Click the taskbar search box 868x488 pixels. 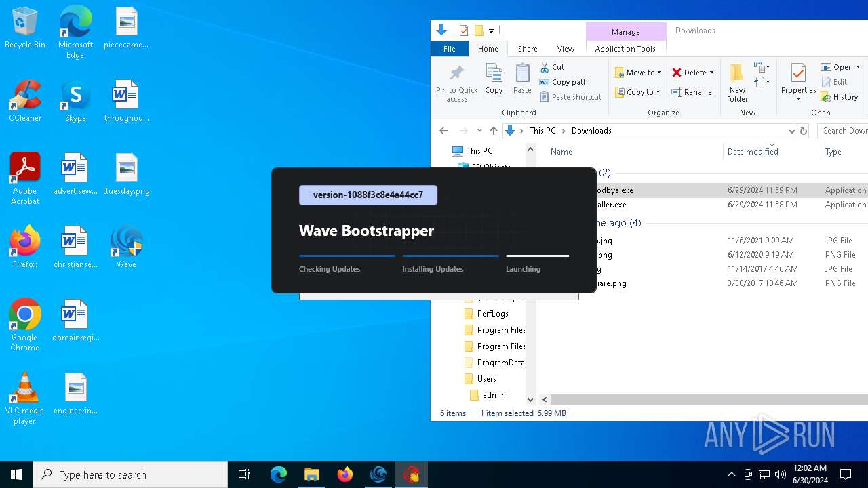coord(130,474)
